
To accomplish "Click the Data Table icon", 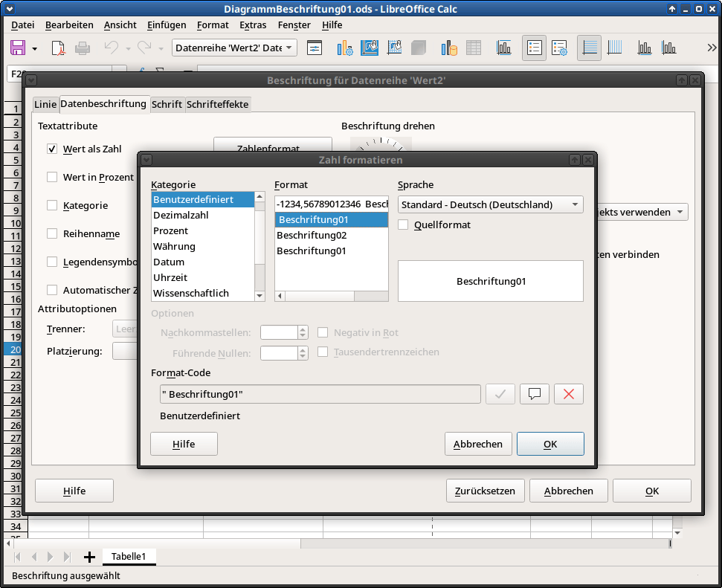I will [x=474, y=48].
